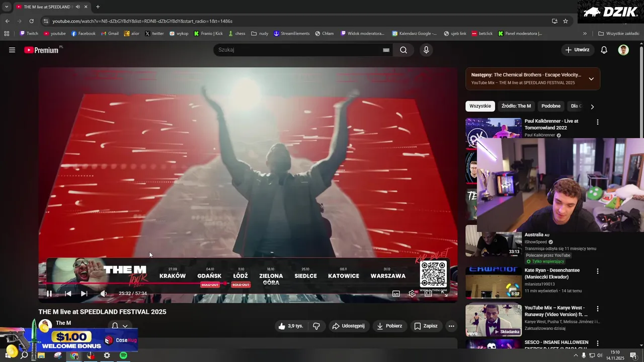Select the Źródło: The M chip
This screenshot has height=362, width=644.
point(516,106)
